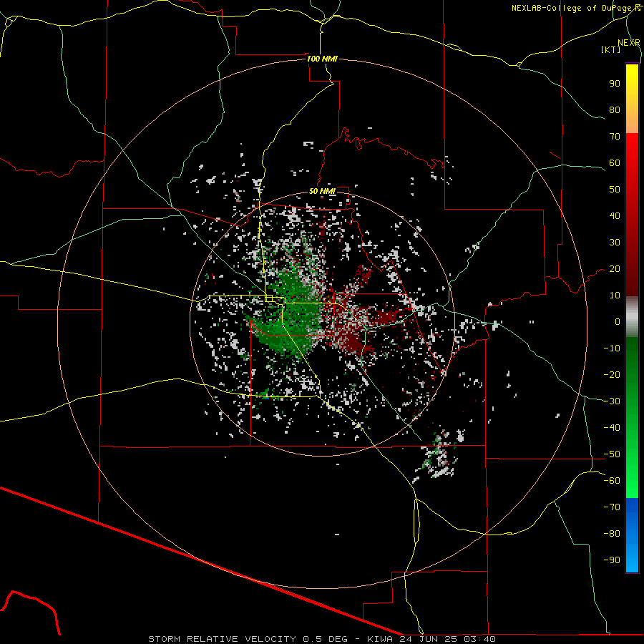Click the KIWA radar site identifier
The height and width of the screenshot is (644, 644).
[380, 639]
